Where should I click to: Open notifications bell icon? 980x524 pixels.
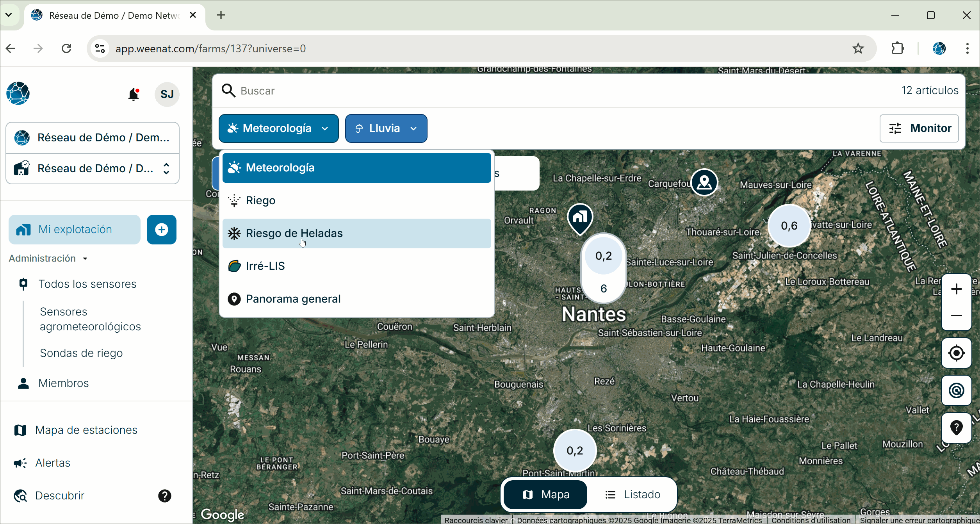(134, 94)
